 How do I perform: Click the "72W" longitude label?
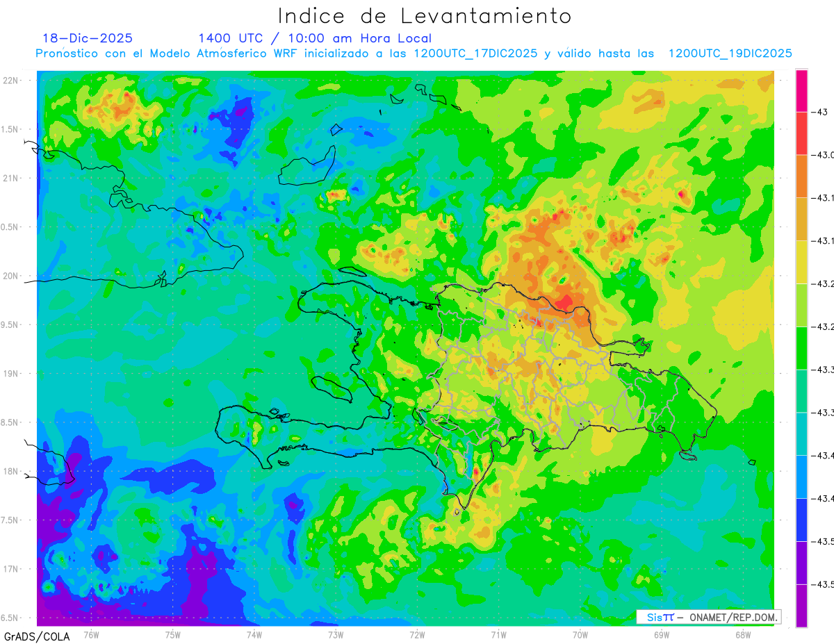(417, 634)
